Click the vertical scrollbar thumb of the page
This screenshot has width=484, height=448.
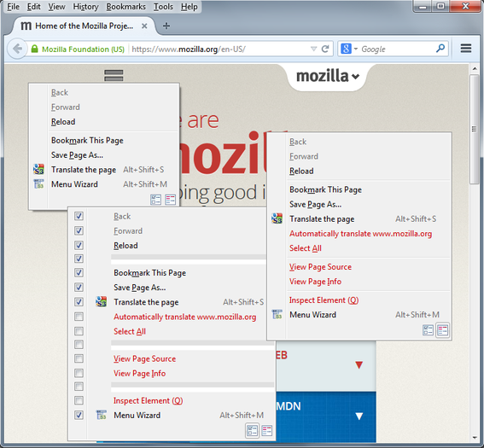[474, 129]
